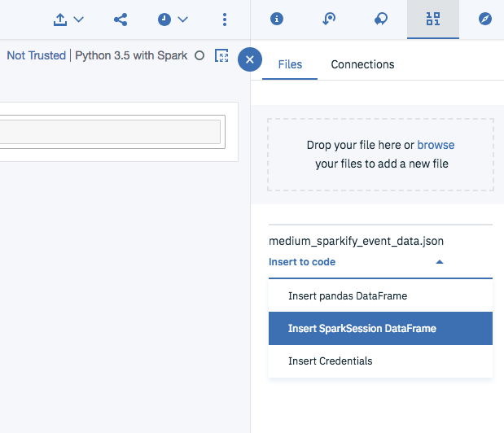
Task: Close the data side panel
Action: click(x=250, y=59)
